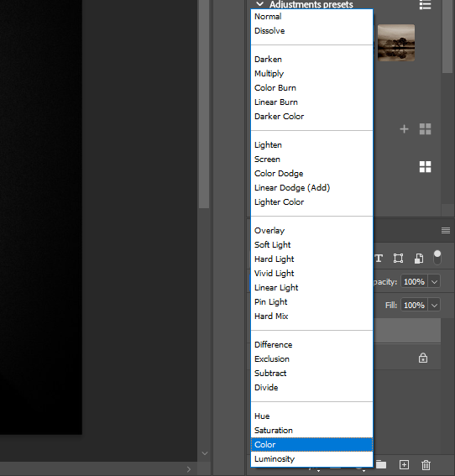Image resolution: width=455 pixels, height=476 pixels.
Task: Open the Layers panel flyout menu
Action: click(446, 231)
